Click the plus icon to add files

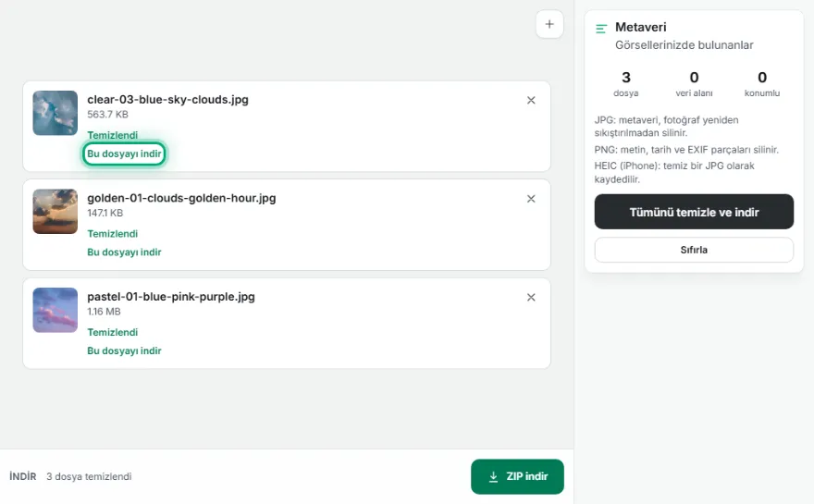coord(549,24)
